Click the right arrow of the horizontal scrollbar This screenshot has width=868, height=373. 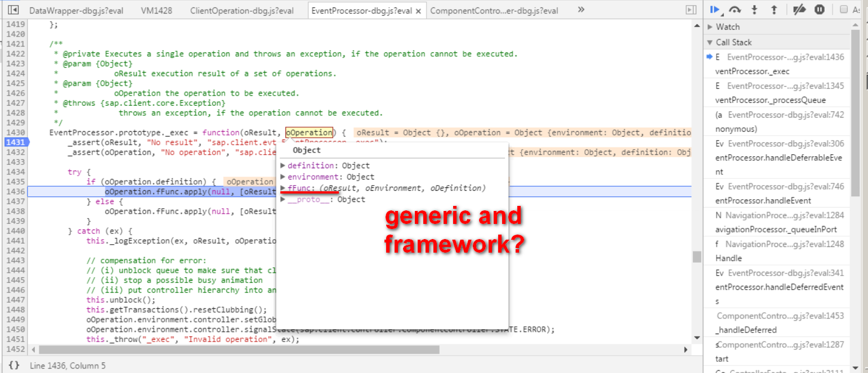(x=686, y=349)
